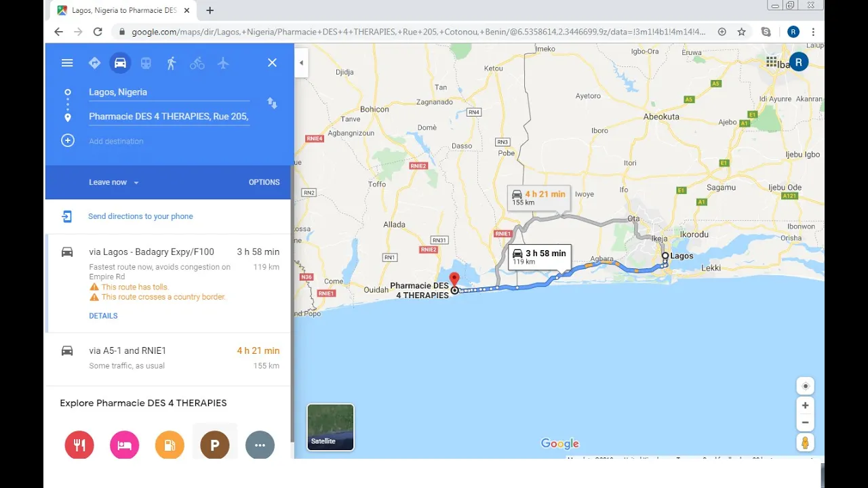Go forward in browser
The width and height of the screenshot is (868, 488).
click(78, 32)
